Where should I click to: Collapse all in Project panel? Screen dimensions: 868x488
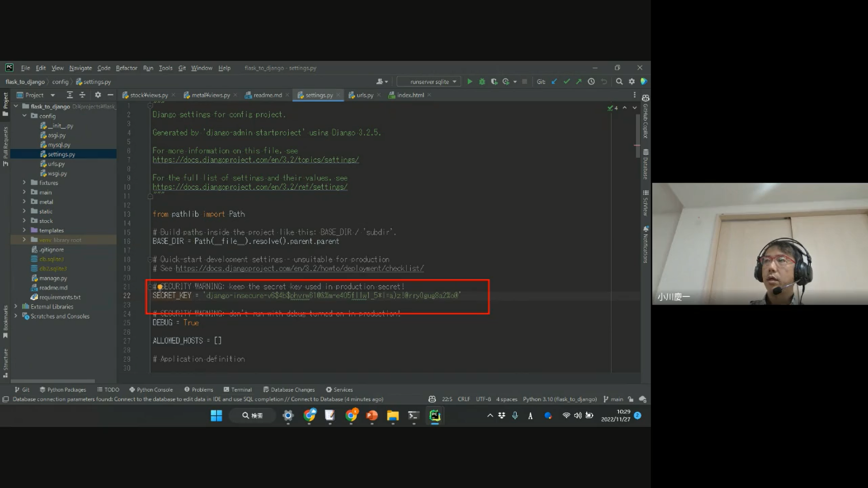(x=82, y=95)
